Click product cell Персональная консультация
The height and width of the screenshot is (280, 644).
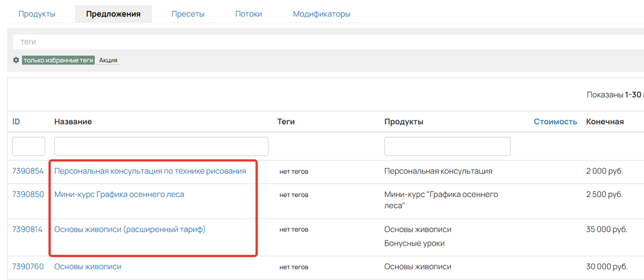(438, 171)
